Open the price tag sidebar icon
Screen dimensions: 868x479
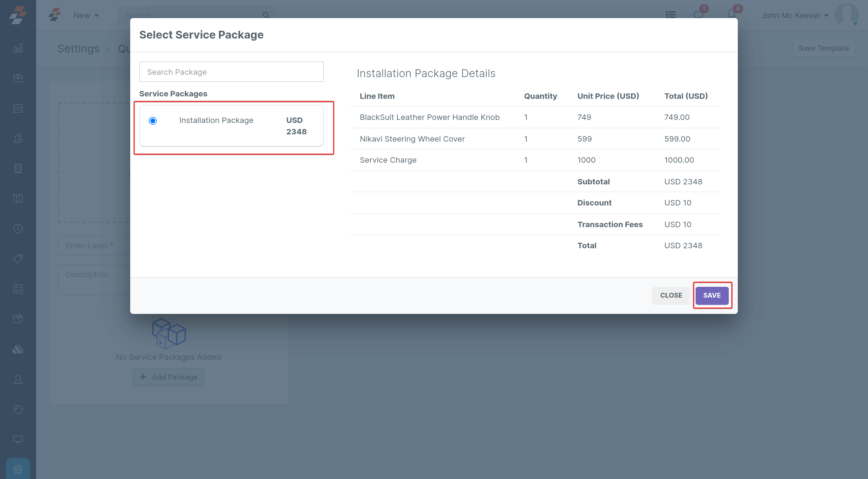[18, 259]
